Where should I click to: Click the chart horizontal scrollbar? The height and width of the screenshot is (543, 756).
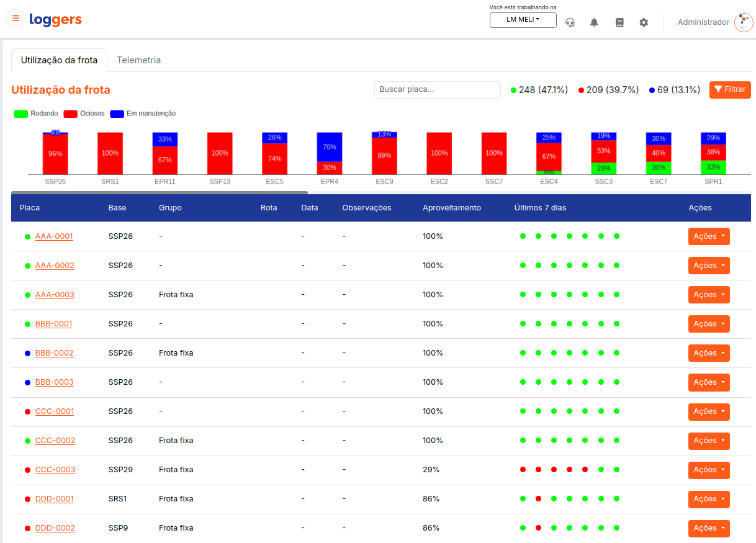coord(159,193)
